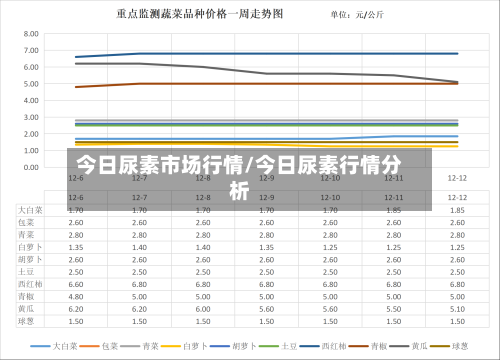Select the 大白菜 row header in table
500x360 pixels.
click(x=30, y=210)
